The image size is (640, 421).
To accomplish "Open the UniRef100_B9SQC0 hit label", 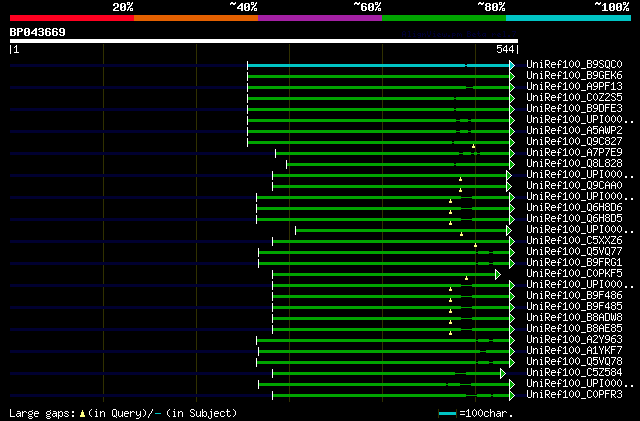I will pyautogui.click(x=574, y=65).
